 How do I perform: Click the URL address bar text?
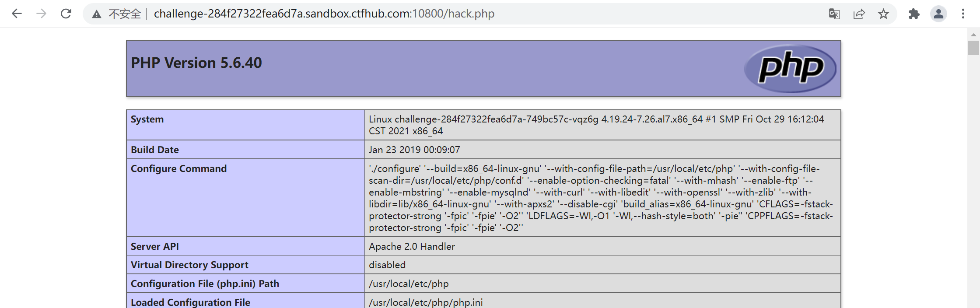tap(324, 14)
